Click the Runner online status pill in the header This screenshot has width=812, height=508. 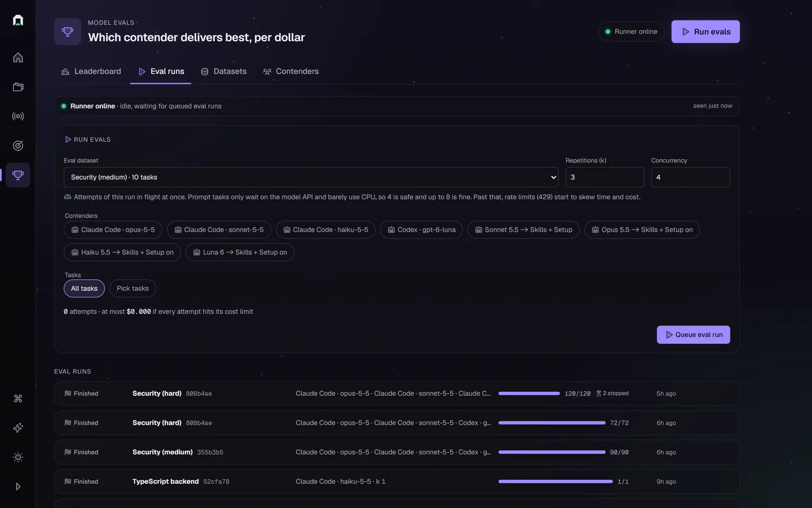point(631,32)
